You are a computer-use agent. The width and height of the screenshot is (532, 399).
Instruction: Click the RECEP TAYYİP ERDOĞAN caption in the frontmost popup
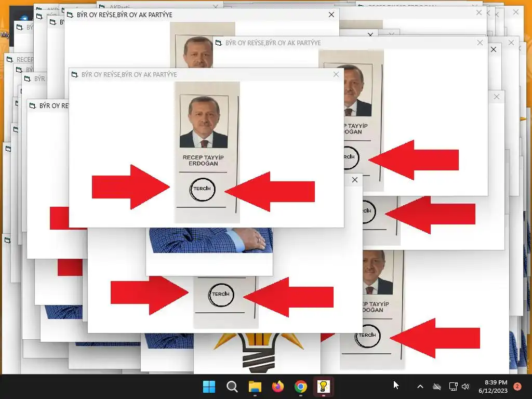203,161
